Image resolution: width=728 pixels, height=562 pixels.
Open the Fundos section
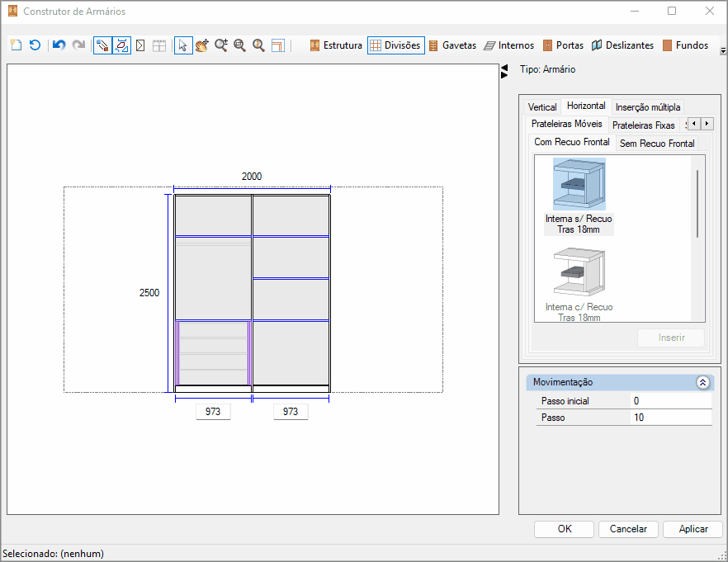(685, 45)
